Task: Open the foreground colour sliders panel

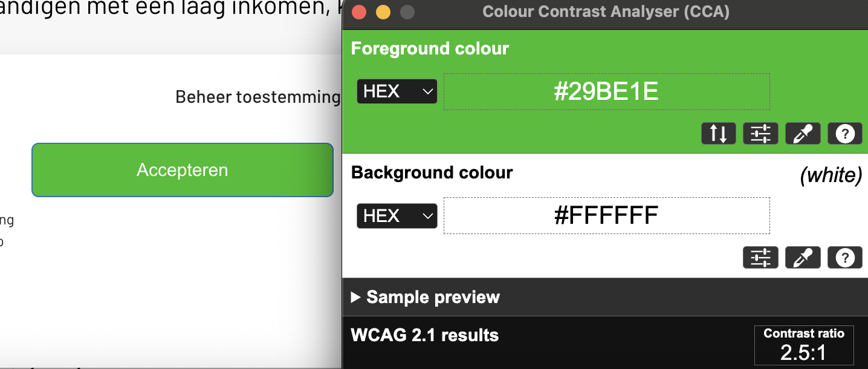Action: point(760,134)
